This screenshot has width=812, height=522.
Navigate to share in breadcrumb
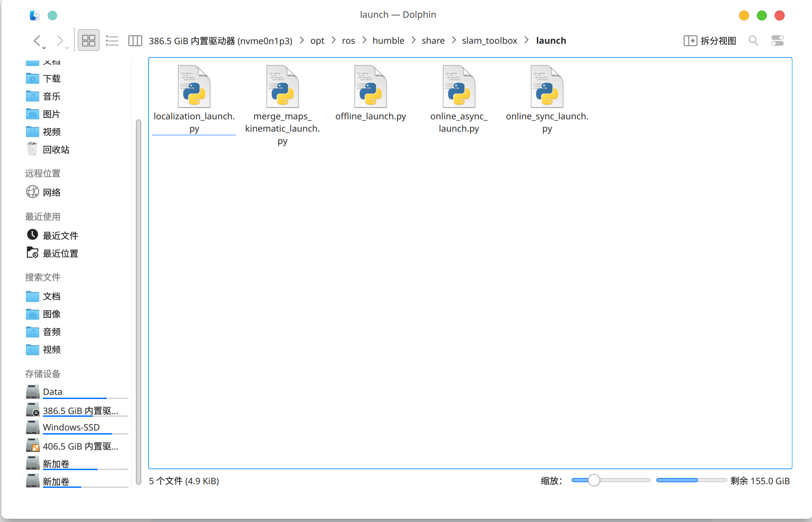point(433,41)
